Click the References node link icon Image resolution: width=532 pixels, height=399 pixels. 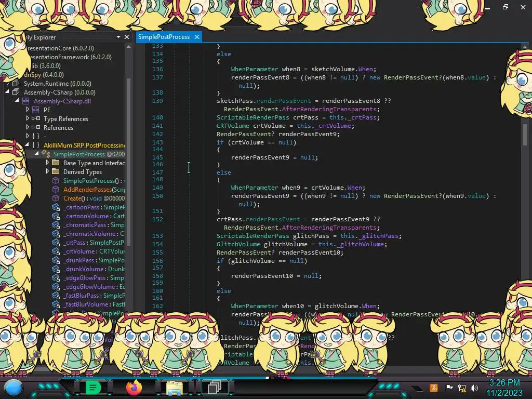pyautogui.click(x=36, y=127)
